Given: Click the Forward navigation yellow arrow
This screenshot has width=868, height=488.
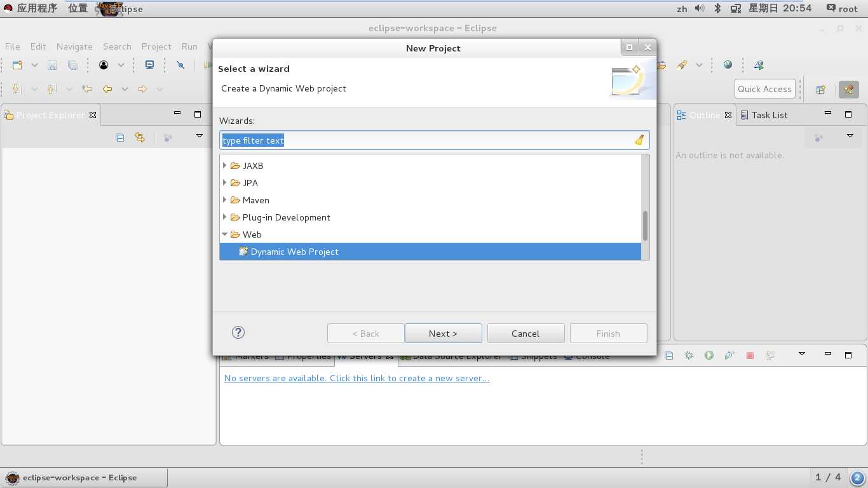Looking at the screenshot, I should click(x=142, y=89).
